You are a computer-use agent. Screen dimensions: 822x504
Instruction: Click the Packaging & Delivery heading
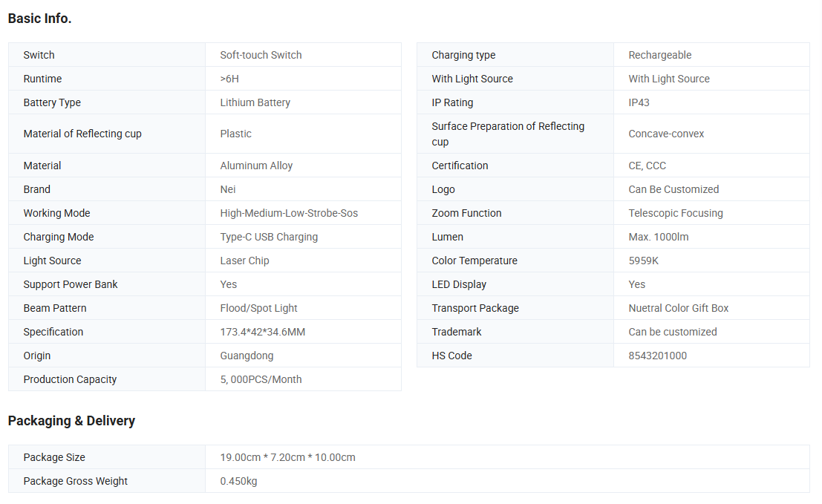pos(71,421)
